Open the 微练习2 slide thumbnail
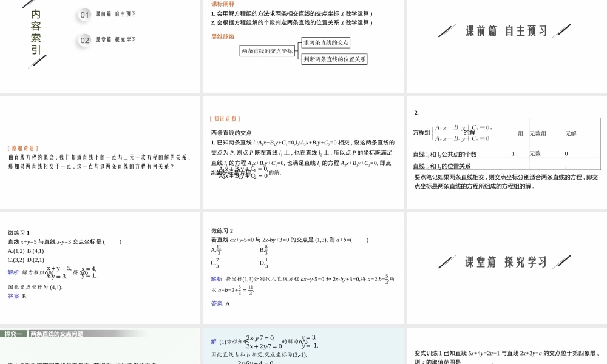 pos(303,267)
